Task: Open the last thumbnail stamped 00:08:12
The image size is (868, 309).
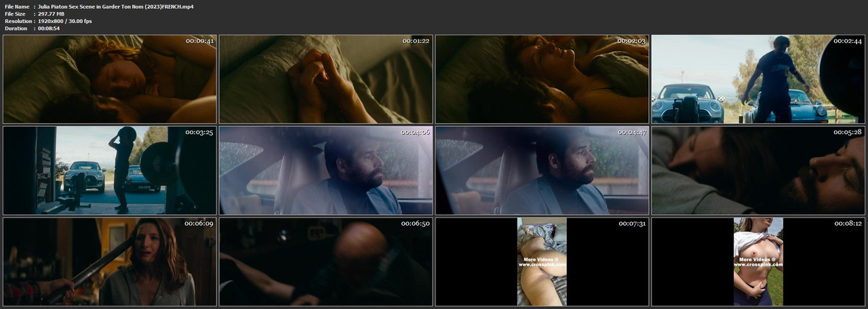Action: coord(758,262)
